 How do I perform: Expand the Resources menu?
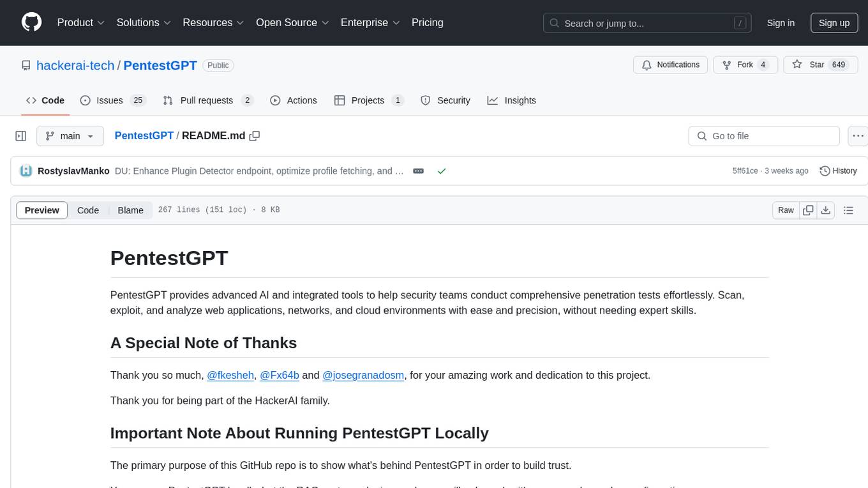(x=214, y=22)
